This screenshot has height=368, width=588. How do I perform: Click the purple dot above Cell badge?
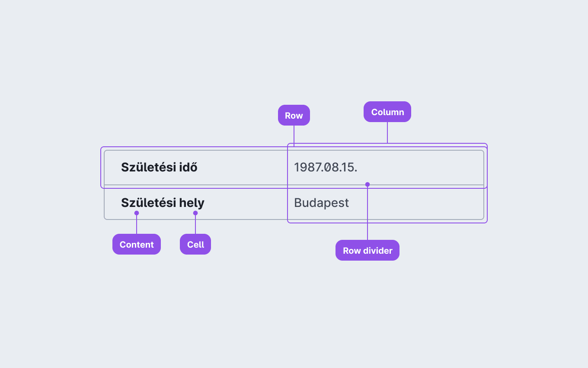click(195, 213)
